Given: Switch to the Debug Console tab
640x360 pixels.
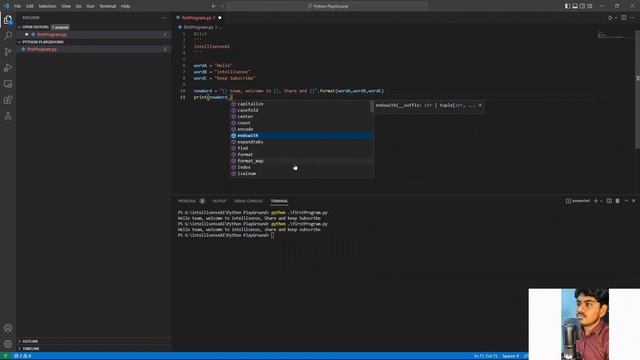Looking at the screenshot, I should coord(249,201).
